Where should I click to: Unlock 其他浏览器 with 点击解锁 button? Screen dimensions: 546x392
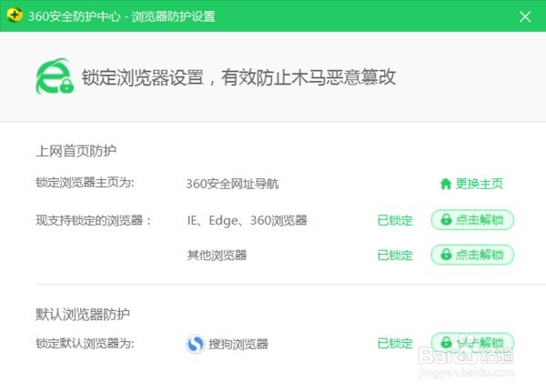(x=472, y=255)
